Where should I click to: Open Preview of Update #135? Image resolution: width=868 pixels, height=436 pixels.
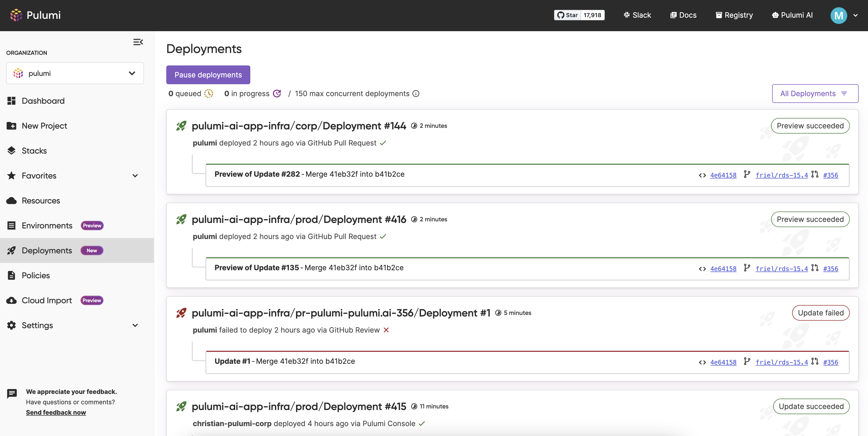click(x=257, y=268)
